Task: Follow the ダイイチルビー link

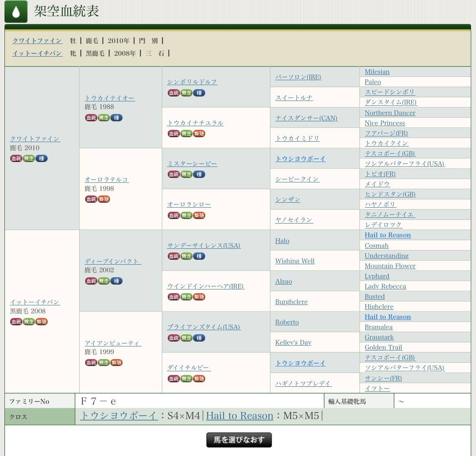Action: (189, 368)
